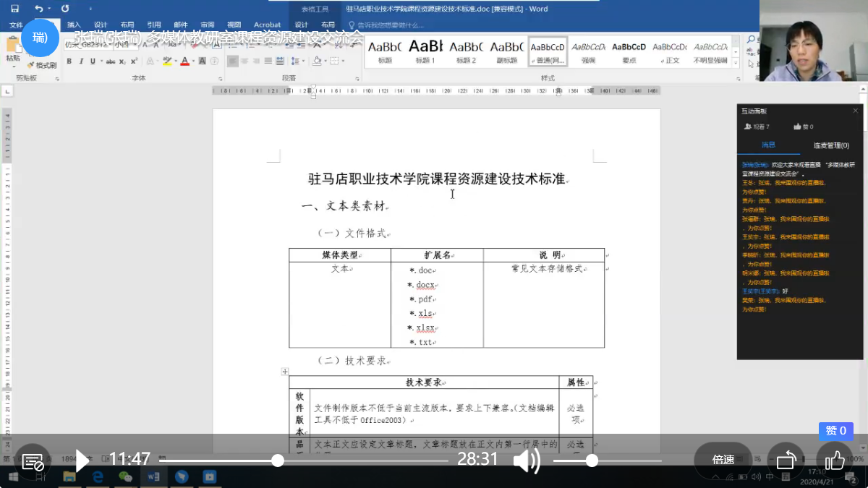Open the Acrobat ribbon tab
Screen dimensions: 868x488
point(268,25)
